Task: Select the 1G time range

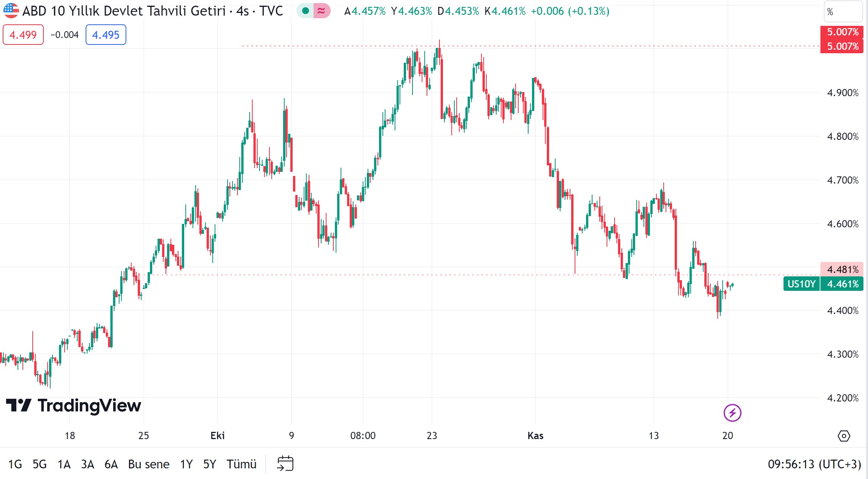Action: (15, 464)
